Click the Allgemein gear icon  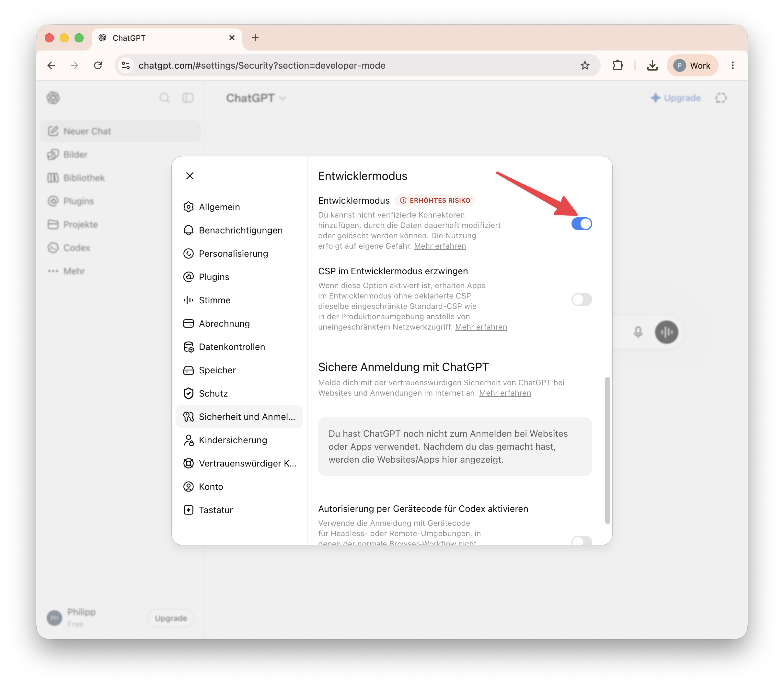(188, 207)
